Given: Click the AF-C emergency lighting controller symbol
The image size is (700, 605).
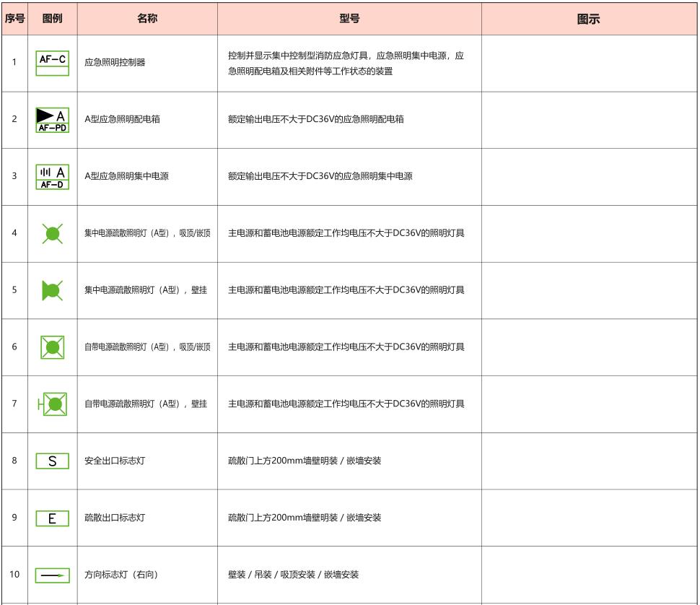Looking at the screenshot, I should click(x=53, y=63).
